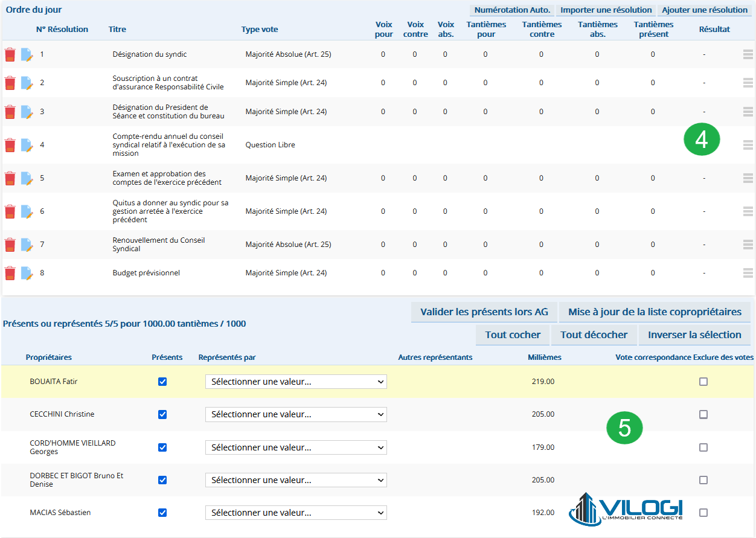The width and height of the screenshot is (756, 538).
Task: Click the N° Résolution column header
Action: coord(62,29)
